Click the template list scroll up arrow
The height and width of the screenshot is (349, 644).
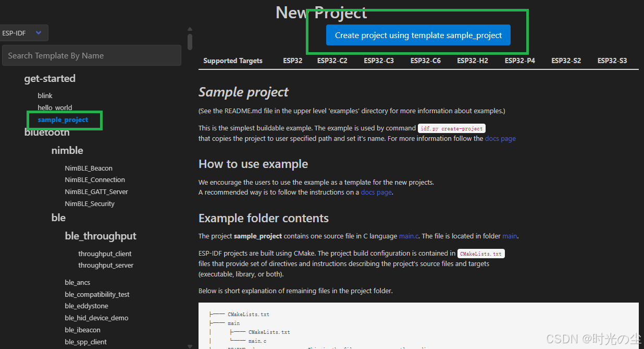(x=190, y=29)
